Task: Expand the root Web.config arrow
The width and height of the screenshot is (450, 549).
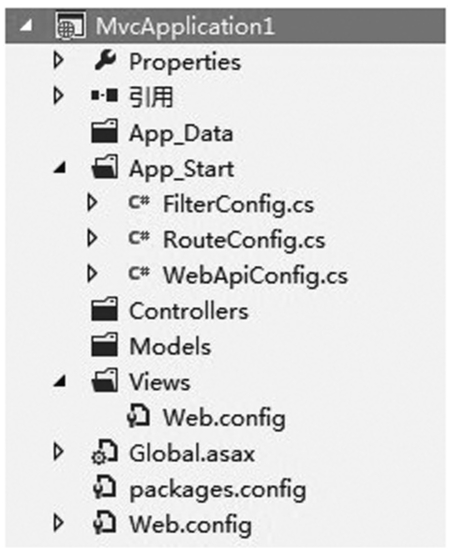Action: click(58, 523)
